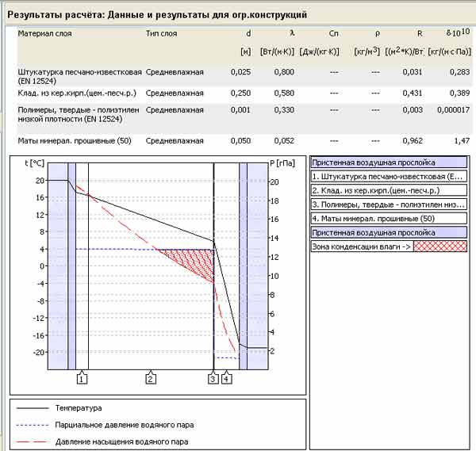Viewport: 476px width, 451px height.
Task: Click the 'δ·10^10' column header
Action: tap(458, 32)
